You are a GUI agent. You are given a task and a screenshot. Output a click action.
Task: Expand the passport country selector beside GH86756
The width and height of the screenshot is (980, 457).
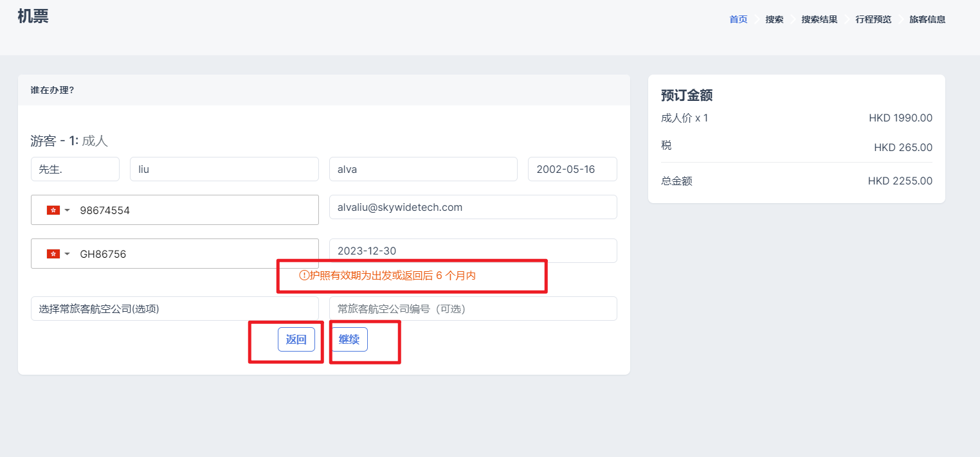[67, 254]
